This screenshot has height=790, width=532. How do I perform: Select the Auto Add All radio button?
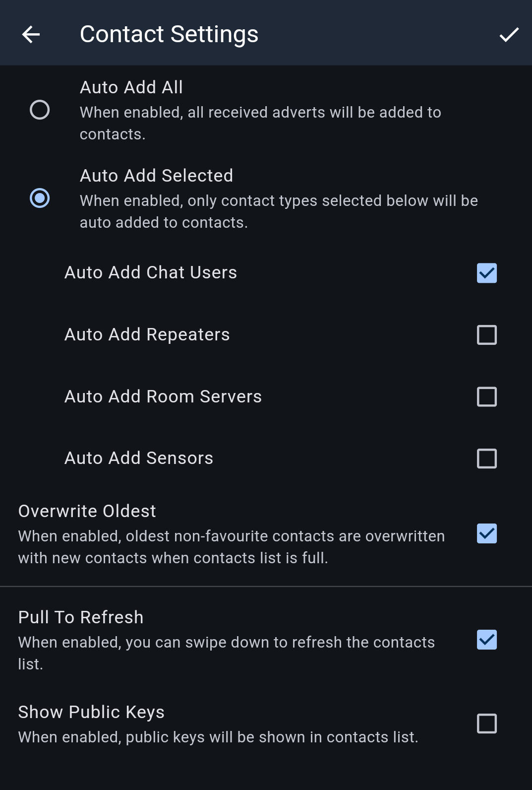tap(40, 110)
